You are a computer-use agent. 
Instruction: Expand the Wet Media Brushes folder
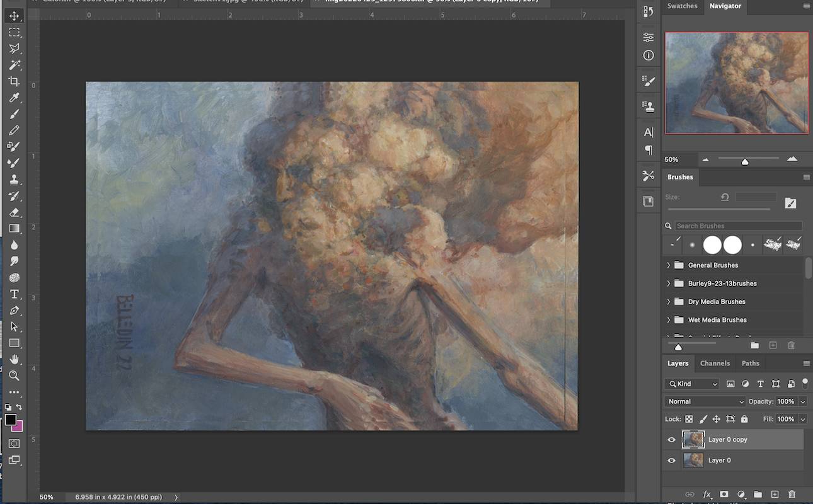tap(669, 320)
